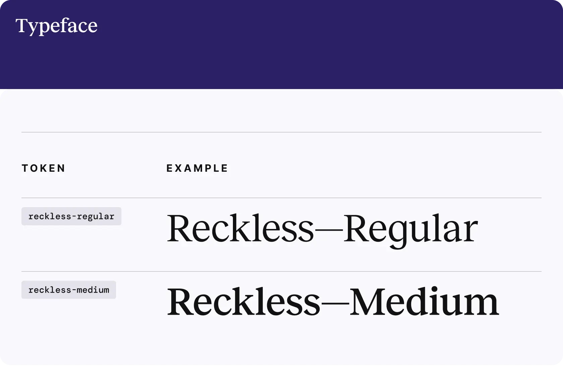Click the letter E starting the EXAMPLE header

pyautogui.click(x=170, y=168)
